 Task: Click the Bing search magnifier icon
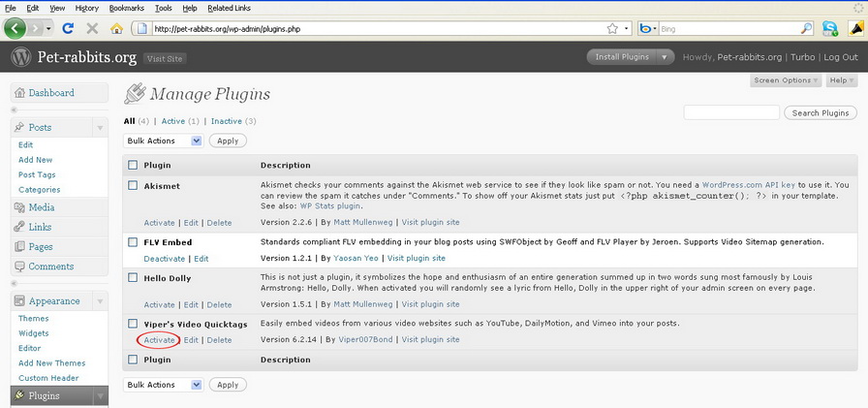[807, 29]
